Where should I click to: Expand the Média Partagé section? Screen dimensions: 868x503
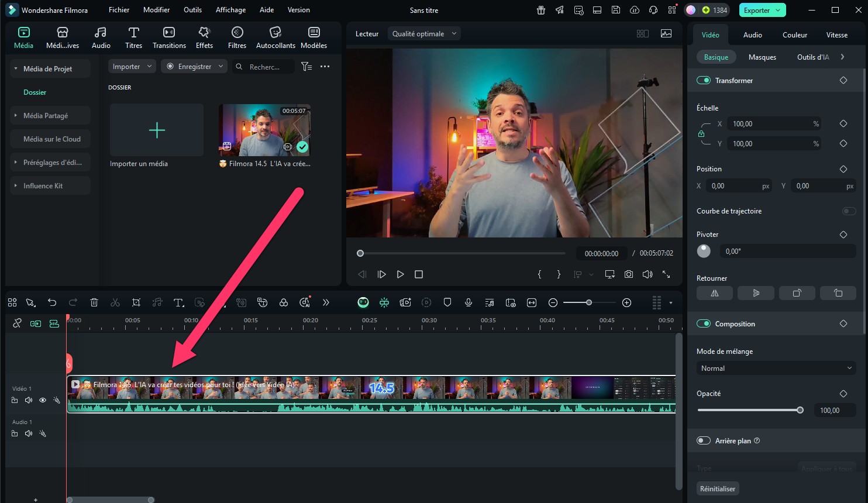pyautogui.click(x=16, y=115)
